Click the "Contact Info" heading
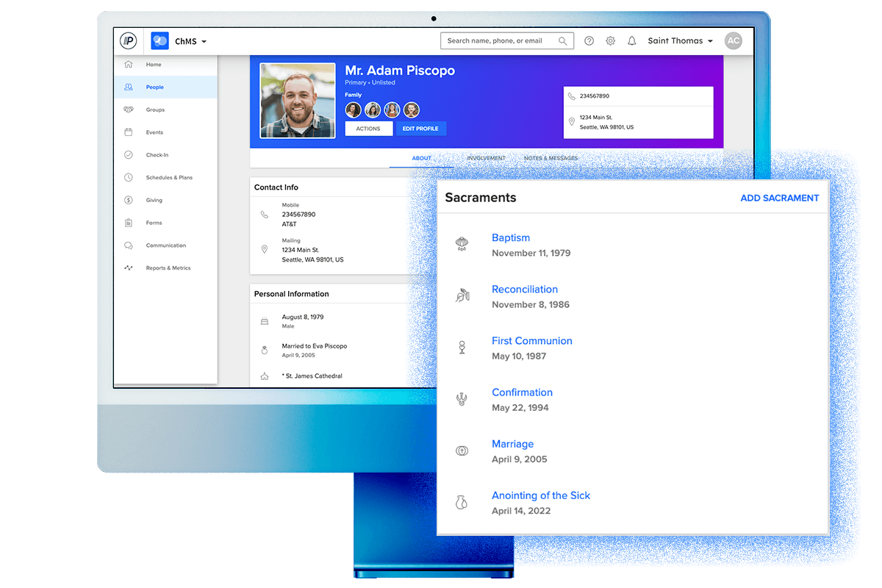This screenshot has width=882, height=588. point(276,187)
